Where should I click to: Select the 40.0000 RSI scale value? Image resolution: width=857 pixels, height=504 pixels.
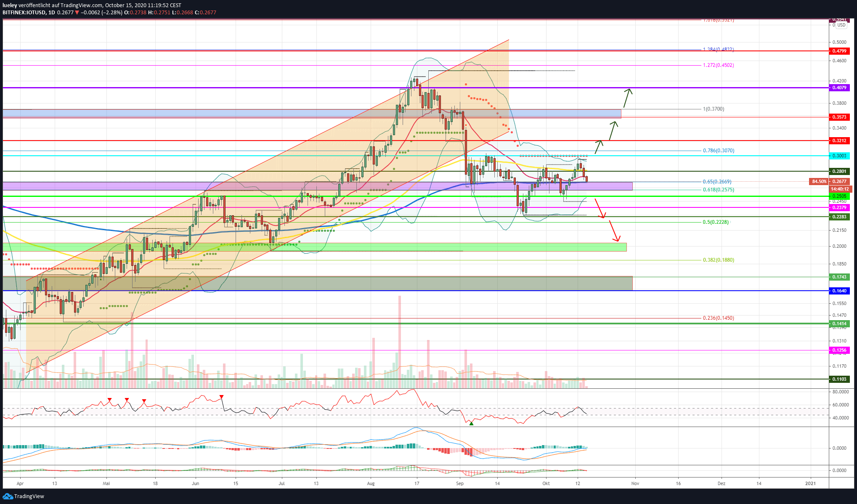pyautogui.click(x=841, y=418)
